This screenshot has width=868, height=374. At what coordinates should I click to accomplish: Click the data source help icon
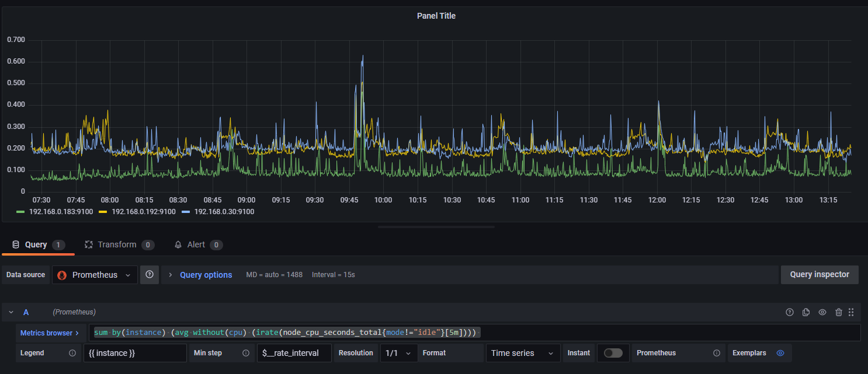[150, 275]
